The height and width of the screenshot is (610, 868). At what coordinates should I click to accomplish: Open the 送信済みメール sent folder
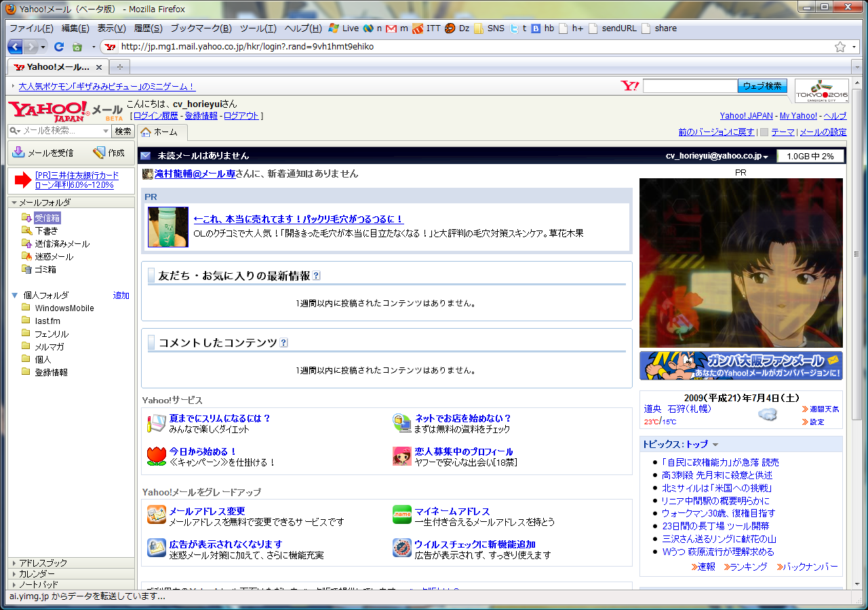pyautogui.click(x=55, y=243)
